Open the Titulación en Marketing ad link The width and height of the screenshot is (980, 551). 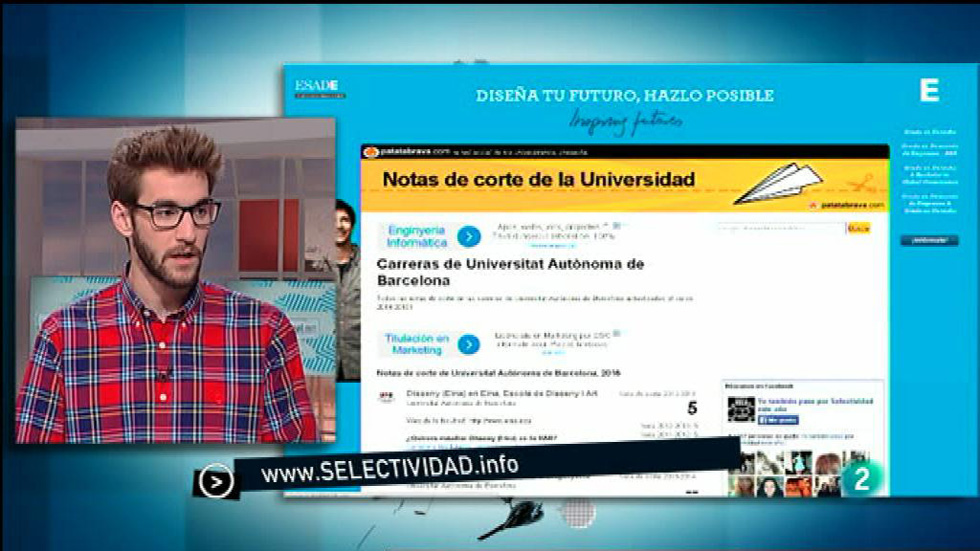pos(415,345)
